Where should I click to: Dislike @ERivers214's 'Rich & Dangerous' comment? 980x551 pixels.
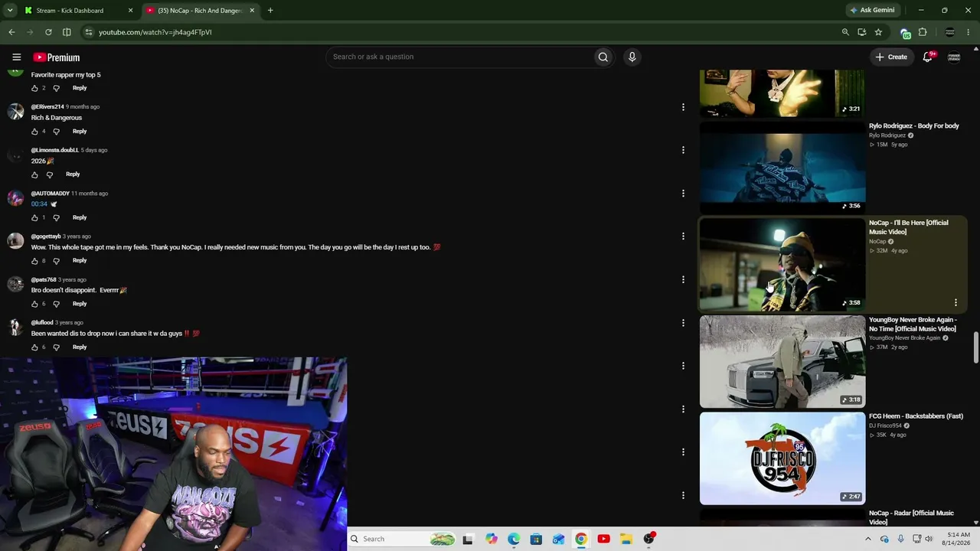pyautogui.click(x=56, y=132)
